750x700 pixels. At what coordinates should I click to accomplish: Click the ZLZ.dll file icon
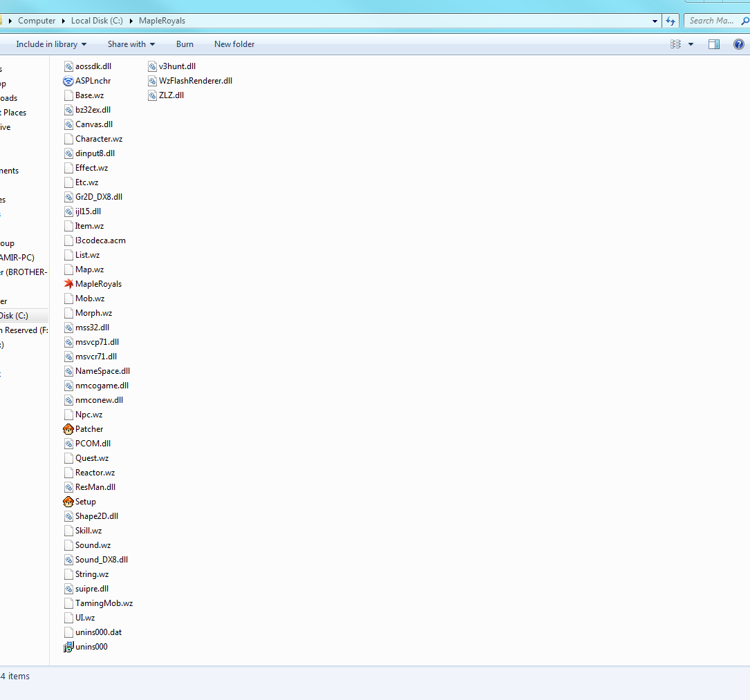(152, 95)
